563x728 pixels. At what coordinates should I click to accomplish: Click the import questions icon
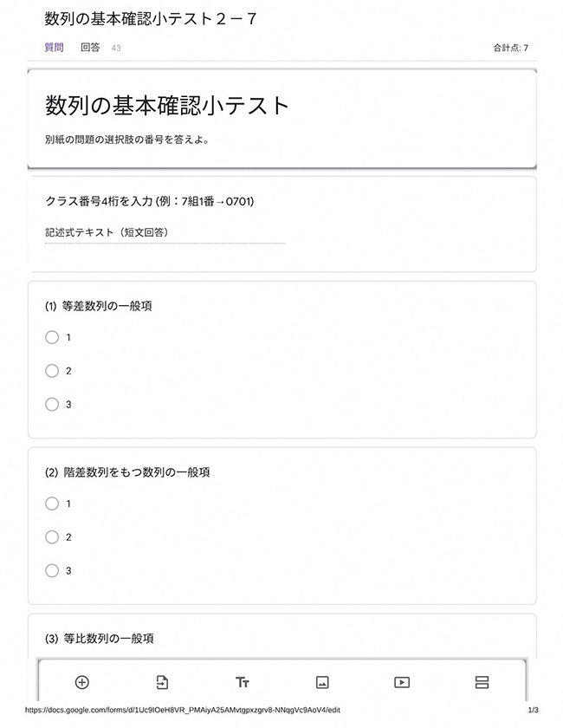162,682
